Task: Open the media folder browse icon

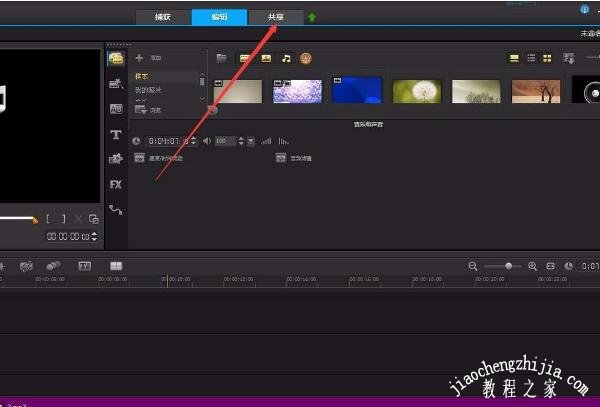Action: pos(222,59)
